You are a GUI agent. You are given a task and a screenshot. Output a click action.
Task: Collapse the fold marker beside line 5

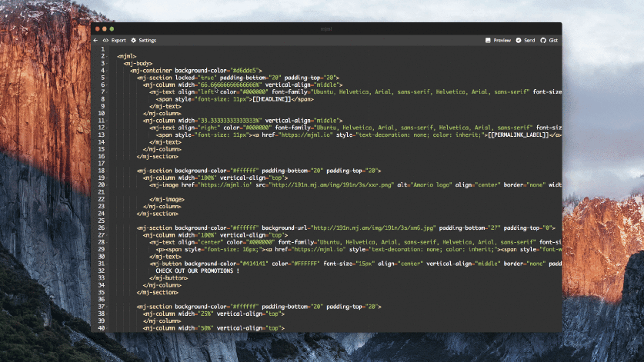point(108,78)
